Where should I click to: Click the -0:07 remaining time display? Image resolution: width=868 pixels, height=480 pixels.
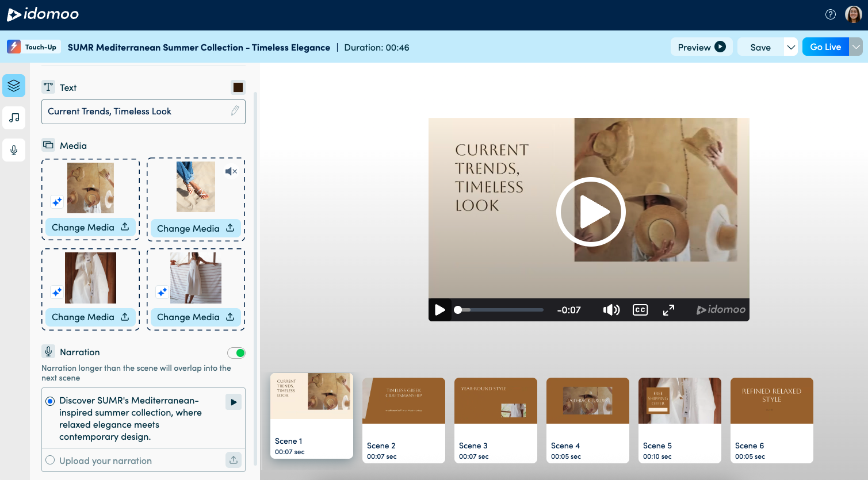[569, 310]
